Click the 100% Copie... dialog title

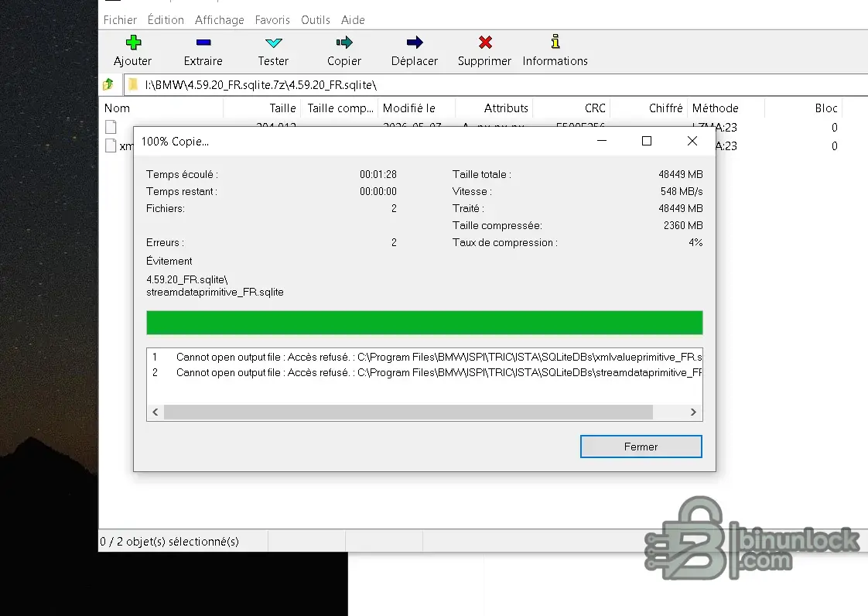click(175, 142)
